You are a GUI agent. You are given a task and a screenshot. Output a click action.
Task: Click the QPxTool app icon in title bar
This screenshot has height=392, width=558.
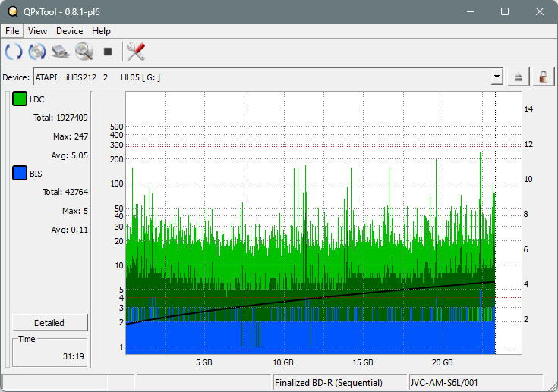(x=11, y=11)
